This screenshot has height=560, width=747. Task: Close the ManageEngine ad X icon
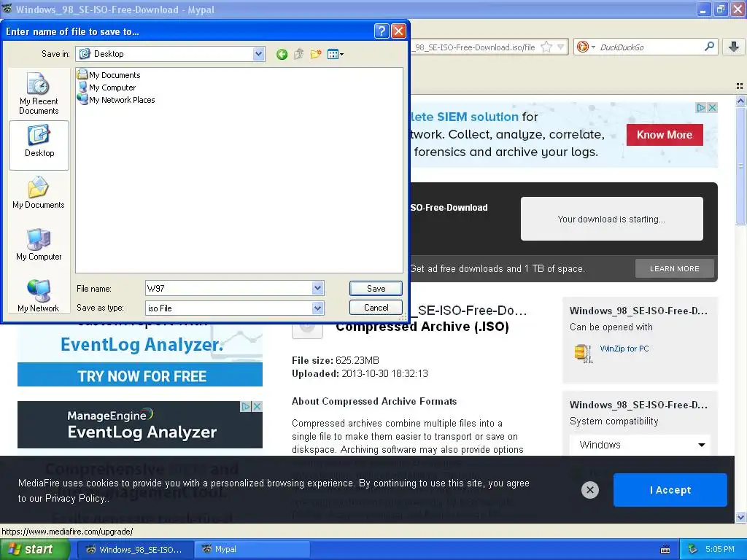(x=257, y=406)
